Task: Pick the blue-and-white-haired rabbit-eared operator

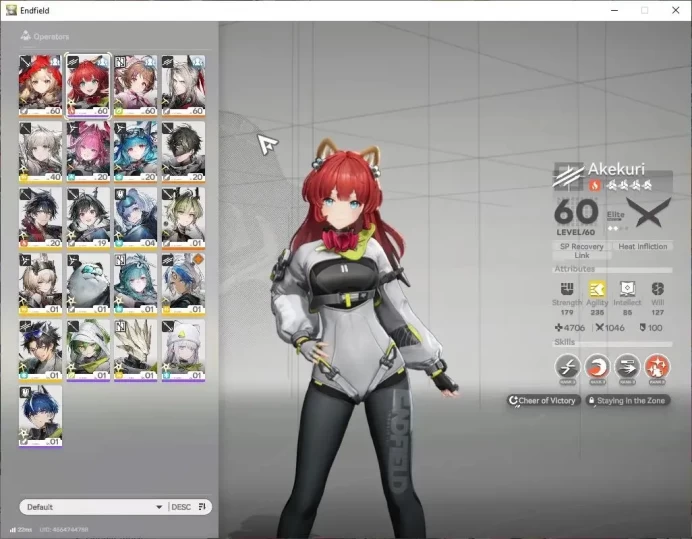Action: point(183,284)
